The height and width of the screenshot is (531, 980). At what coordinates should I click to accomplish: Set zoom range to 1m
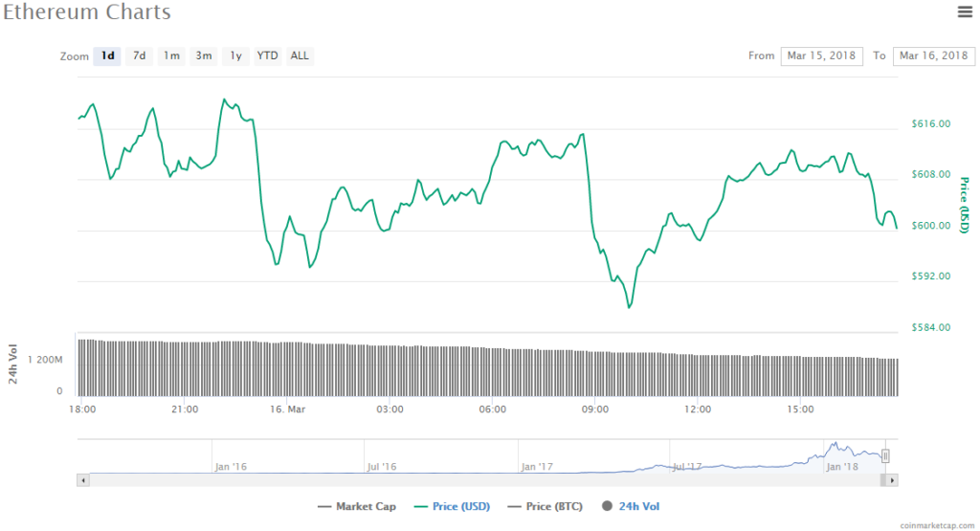(171, 55)
